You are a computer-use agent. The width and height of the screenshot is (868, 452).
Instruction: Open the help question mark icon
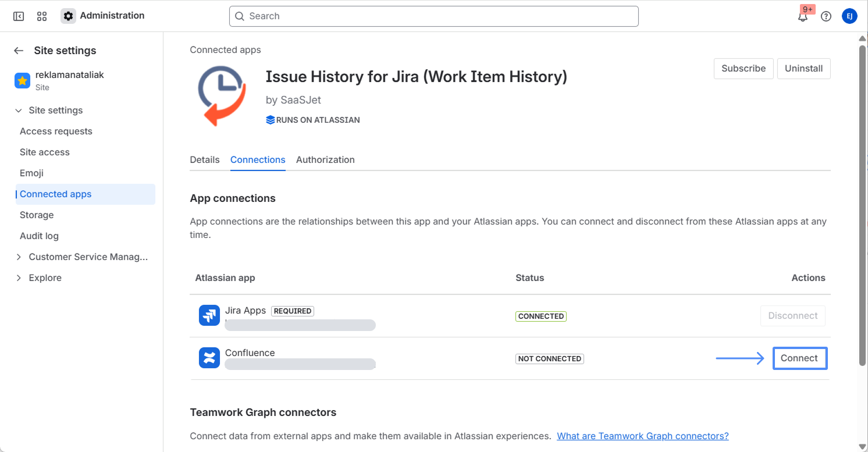(826, 16)
